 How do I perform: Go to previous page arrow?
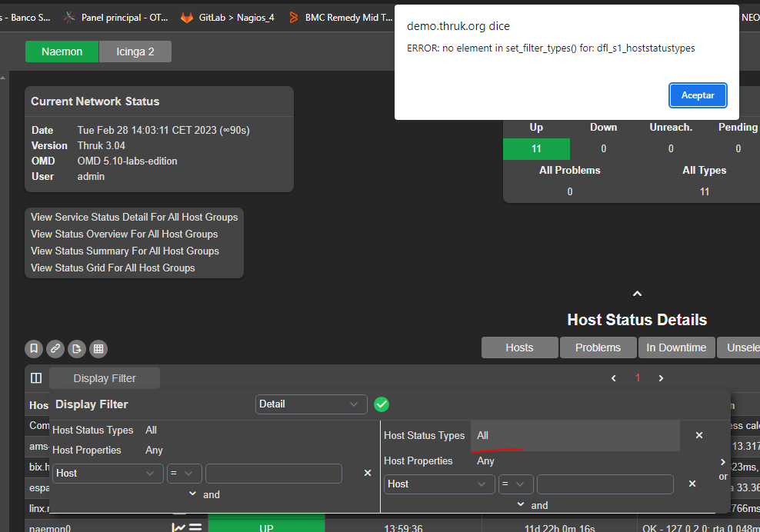614,378
